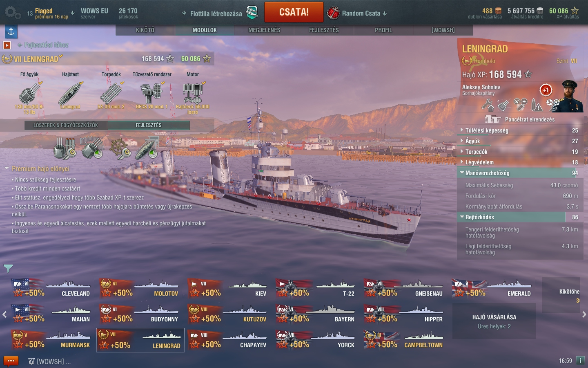Select the Torpedók module icon
This screenshot has width=588, height=368.
(111, 92)
